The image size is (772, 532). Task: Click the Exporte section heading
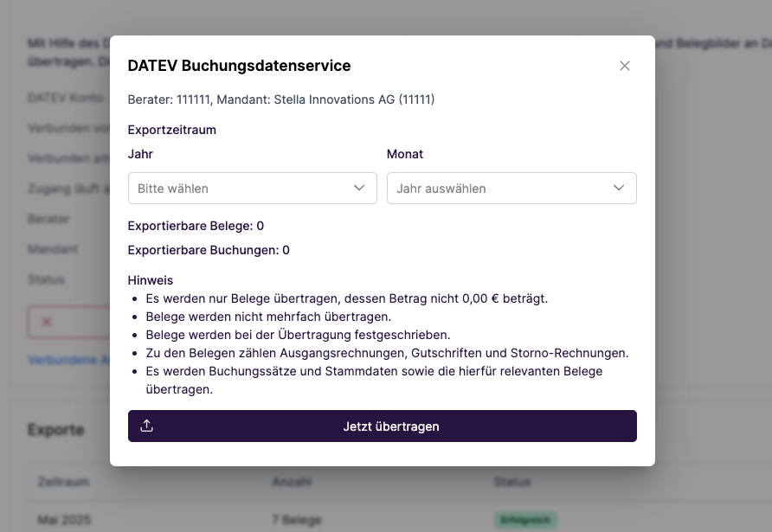click(x=56, y=429)
